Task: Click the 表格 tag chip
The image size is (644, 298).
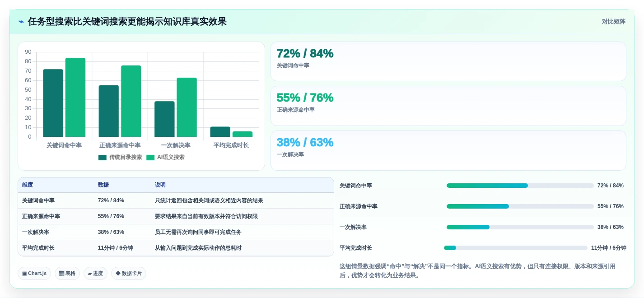Action: click(x=67, y=273)
